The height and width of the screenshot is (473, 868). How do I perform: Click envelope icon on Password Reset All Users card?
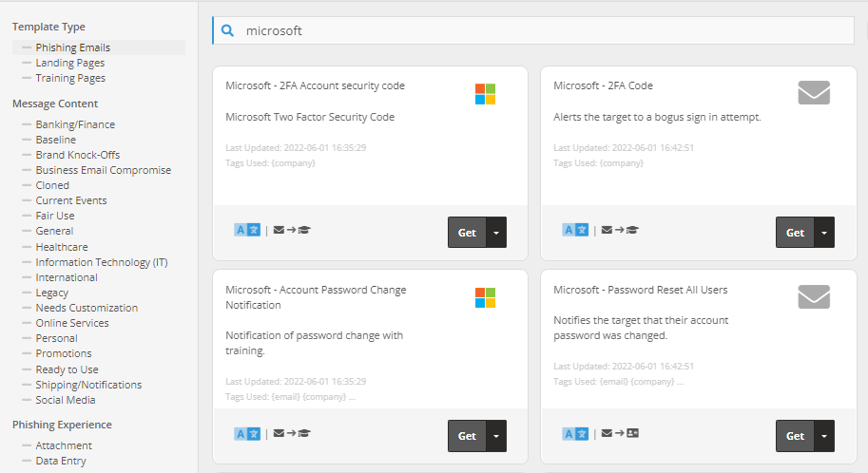(814, 297)
